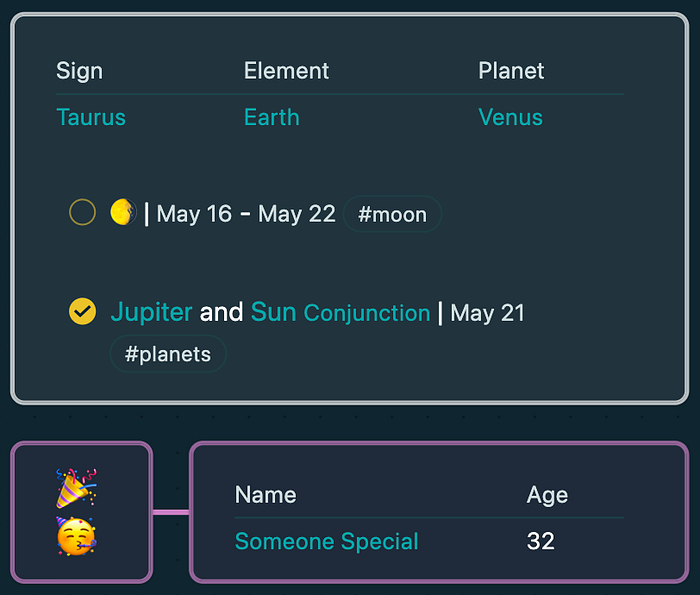
Task: Open the Jupiter link
Action: coord(151,312)
